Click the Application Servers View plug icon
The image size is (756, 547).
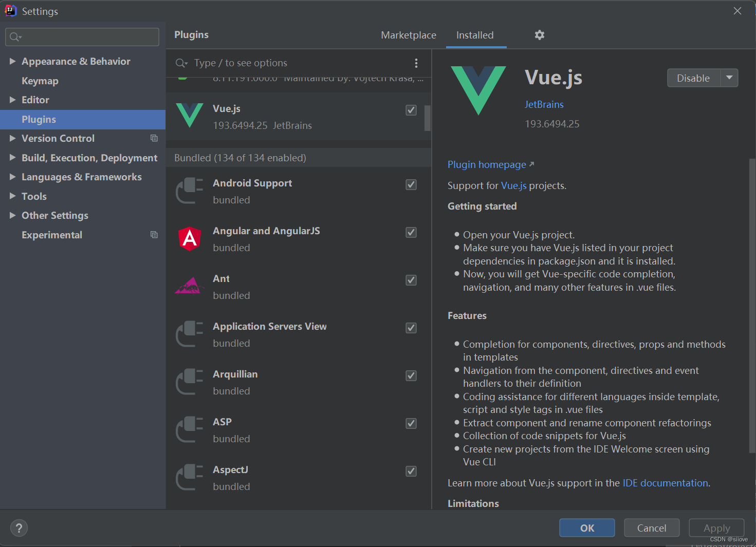coord(189,334)
